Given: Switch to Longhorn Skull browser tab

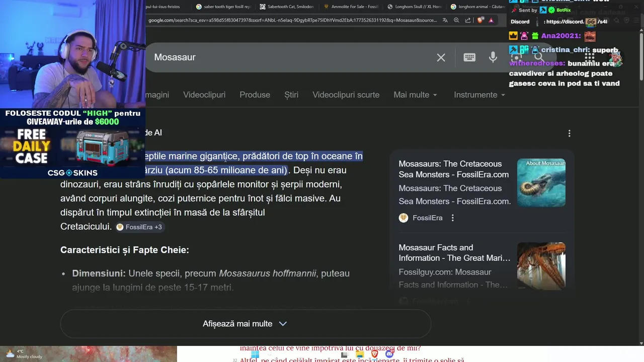Looking at the screenshot, I should [414, 7].
